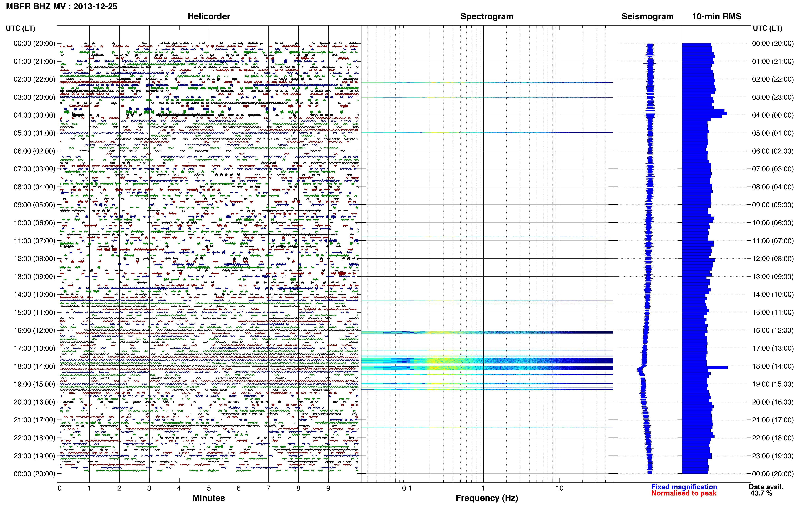Image resolution: width=812 pixels, height=508 pixels.
Task: Click '18:00 (14:00)' label left of helicorder
Action: click(34, 366)
